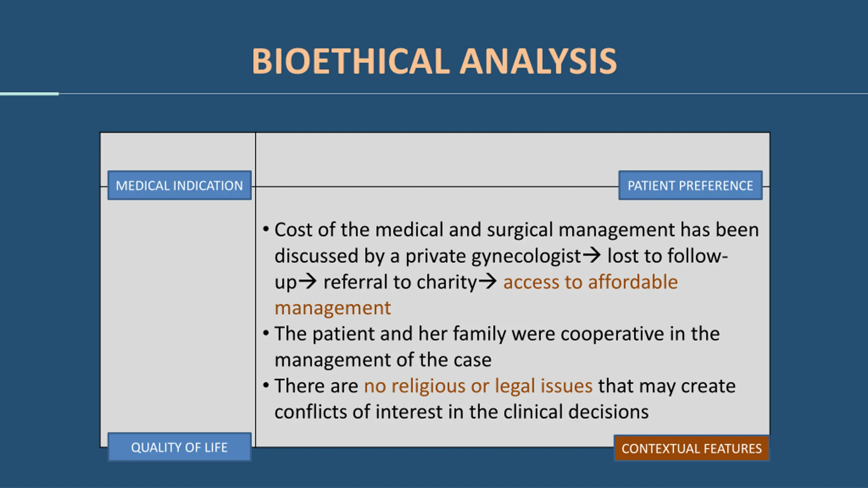Click the arrow after 'referral to charity'
Viewport: 868px width, 488px height.
pyautogui.click(x=488, y=281)
